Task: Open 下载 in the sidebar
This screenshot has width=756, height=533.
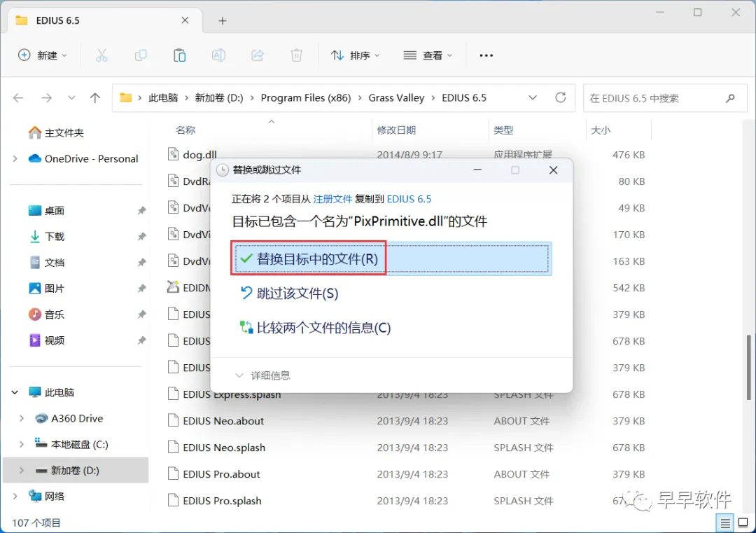Action: (x=46, y=236)
